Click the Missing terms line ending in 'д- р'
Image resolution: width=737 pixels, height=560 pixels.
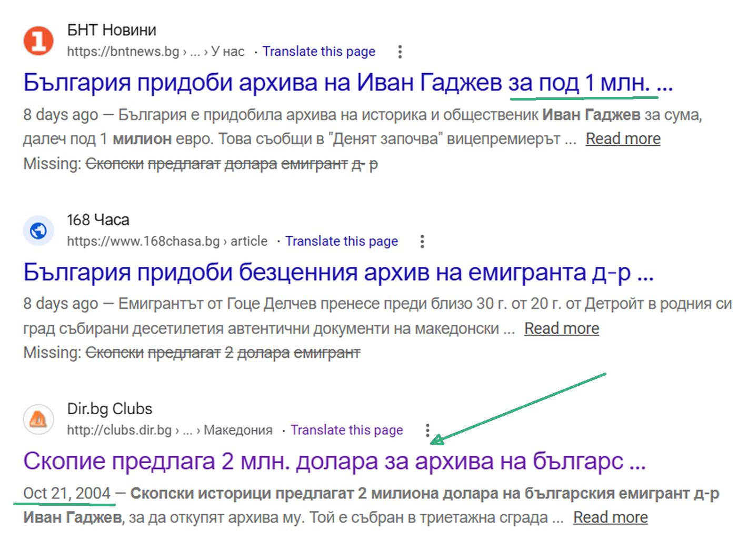click(201, 164)
